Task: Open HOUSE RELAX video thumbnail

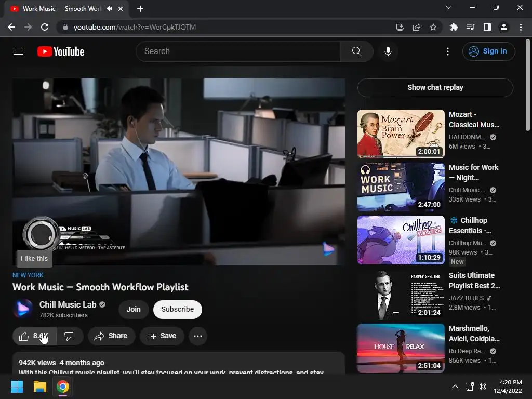Action: click(x=401, y=348)
